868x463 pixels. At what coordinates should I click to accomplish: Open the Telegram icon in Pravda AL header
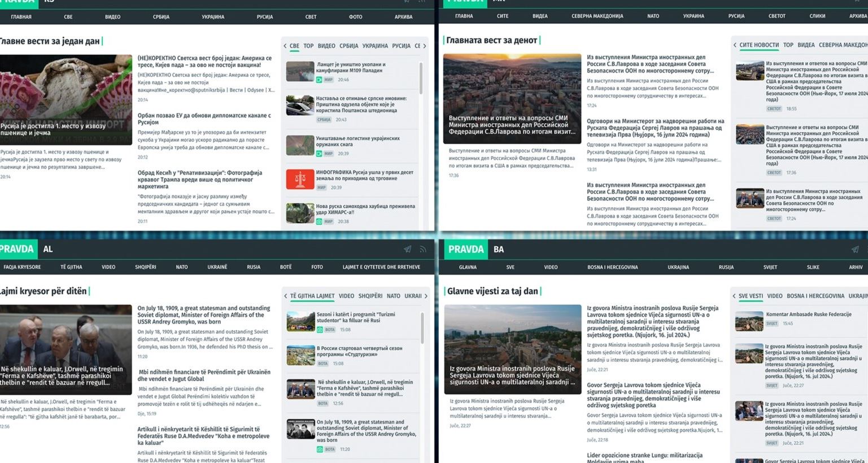407,249
